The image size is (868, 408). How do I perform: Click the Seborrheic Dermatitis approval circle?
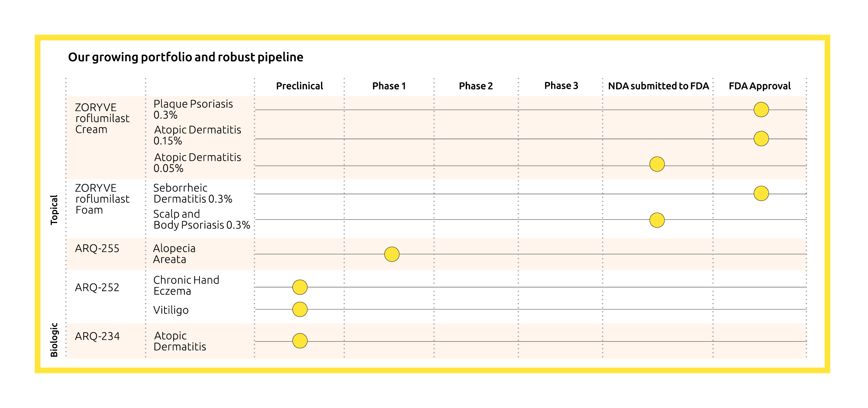click(x=761, y=193)
